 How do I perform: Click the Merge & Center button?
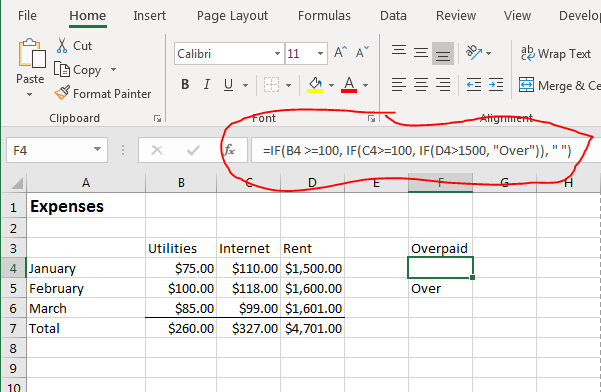tap(559, 85)
